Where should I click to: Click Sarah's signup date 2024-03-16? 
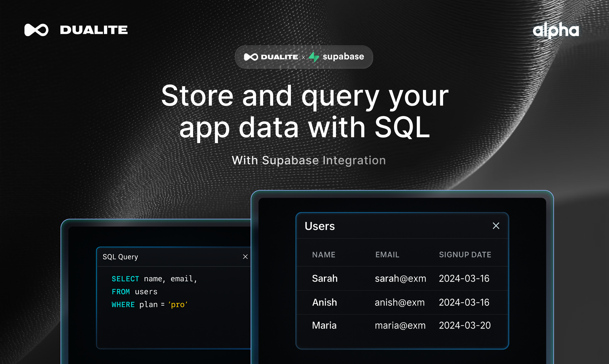point(464,278)
